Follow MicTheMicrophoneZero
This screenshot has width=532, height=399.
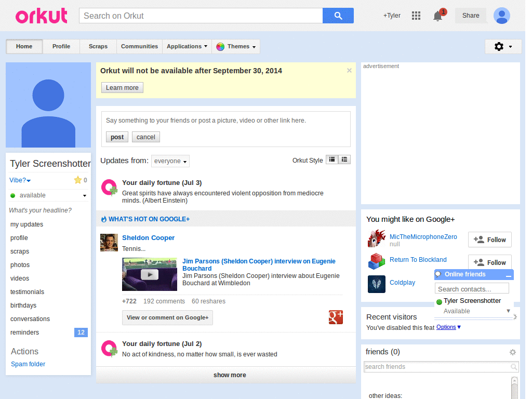(x=489, y=240)
